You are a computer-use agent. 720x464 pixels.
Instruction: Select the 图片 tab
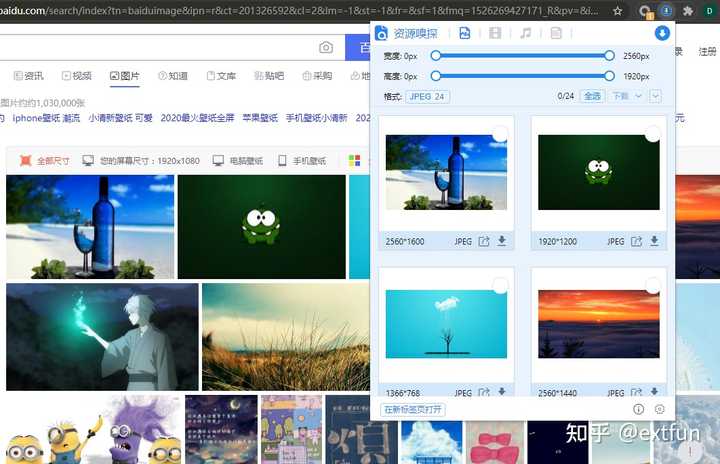click(x=124, y=76)
